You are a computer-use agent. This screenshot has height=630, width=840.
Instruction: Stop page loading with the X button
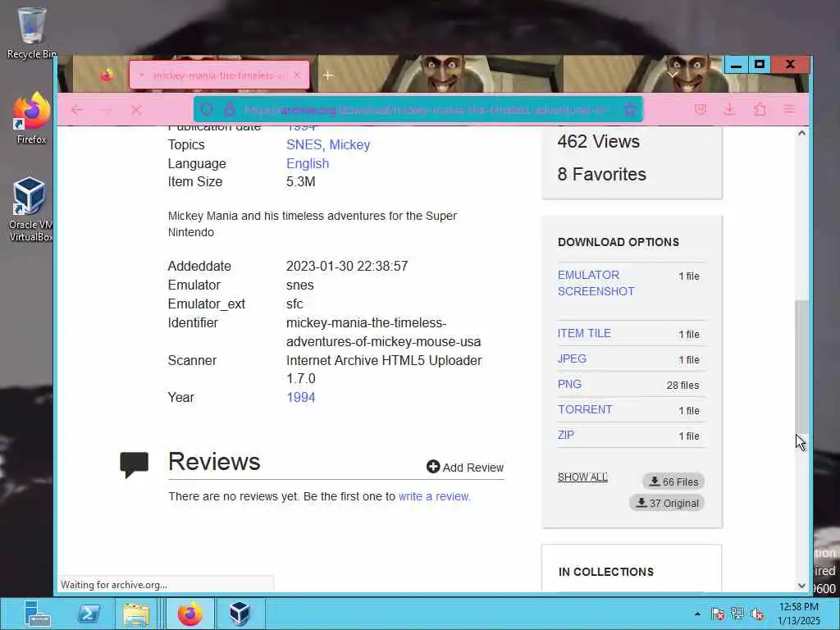(x=136, y=110)
